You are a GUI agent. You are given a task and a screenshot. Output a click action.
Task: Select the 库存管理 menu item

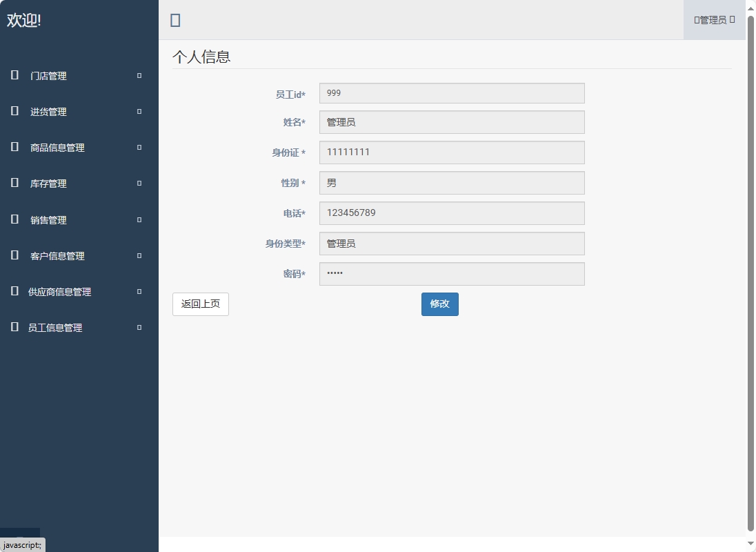pyautogui.click(x=48, y=183)
